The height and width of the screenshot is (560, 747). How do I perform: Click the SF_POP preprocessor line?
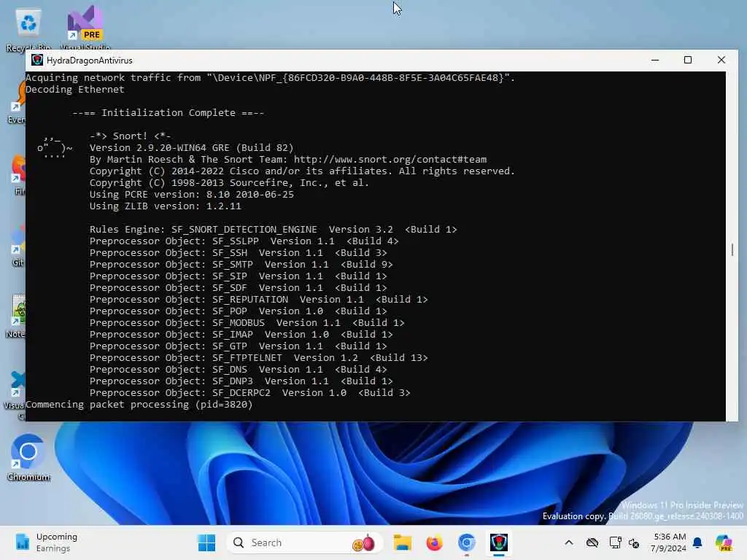[239, 311]
